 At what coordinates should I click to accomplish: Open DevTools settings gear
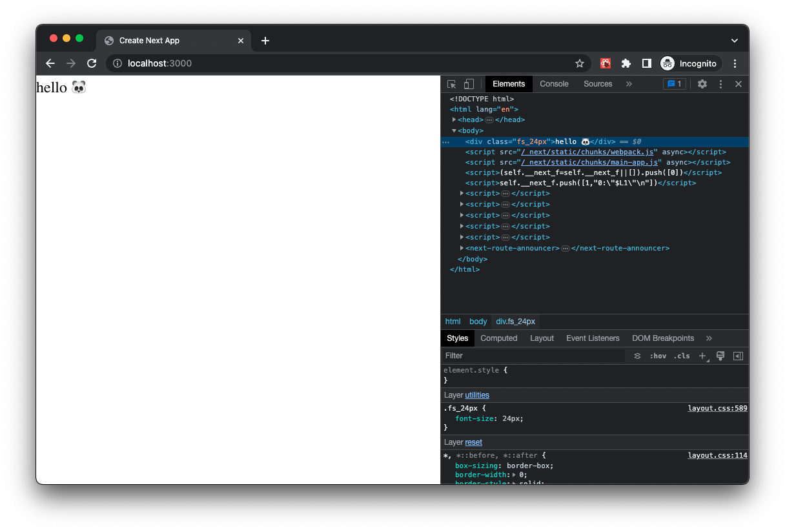[702, 84]
